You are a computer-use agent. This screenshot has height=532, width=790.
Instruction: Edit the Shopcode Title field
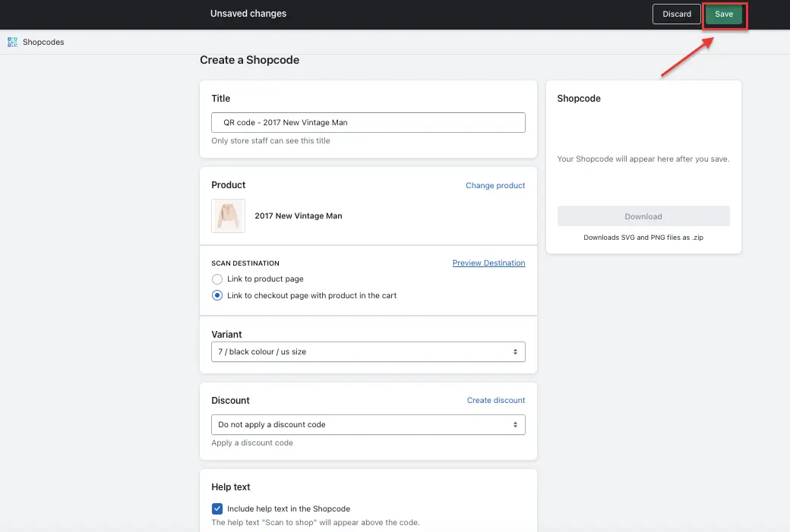368,122
